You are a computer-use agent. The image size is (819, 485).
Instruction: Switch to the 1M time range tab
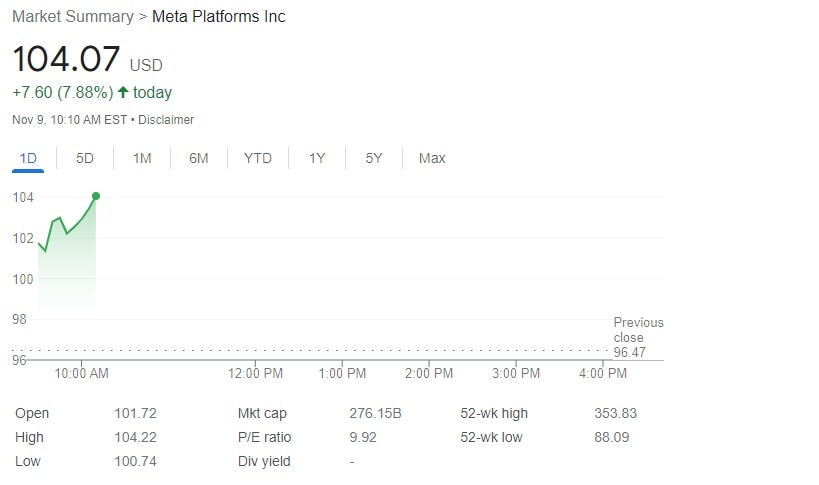[x=142, y=158]
